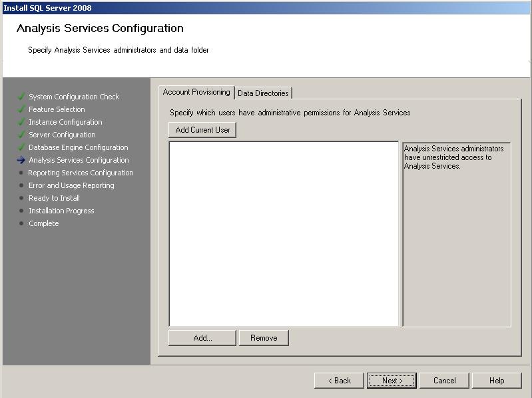The image size is (532, 398).
Task: Click inside the empty administrators list box
Action: [284, 234]
